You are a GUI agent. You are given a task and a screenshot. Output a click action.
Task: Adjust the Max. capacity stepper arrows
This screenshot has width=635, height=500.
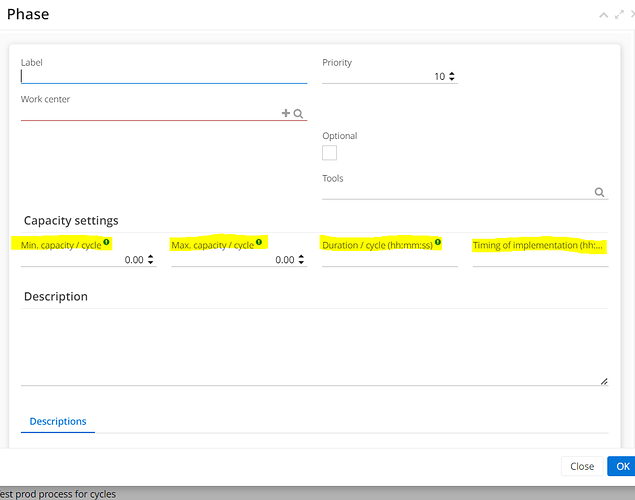pyautogui.click(x=301, y=260)
